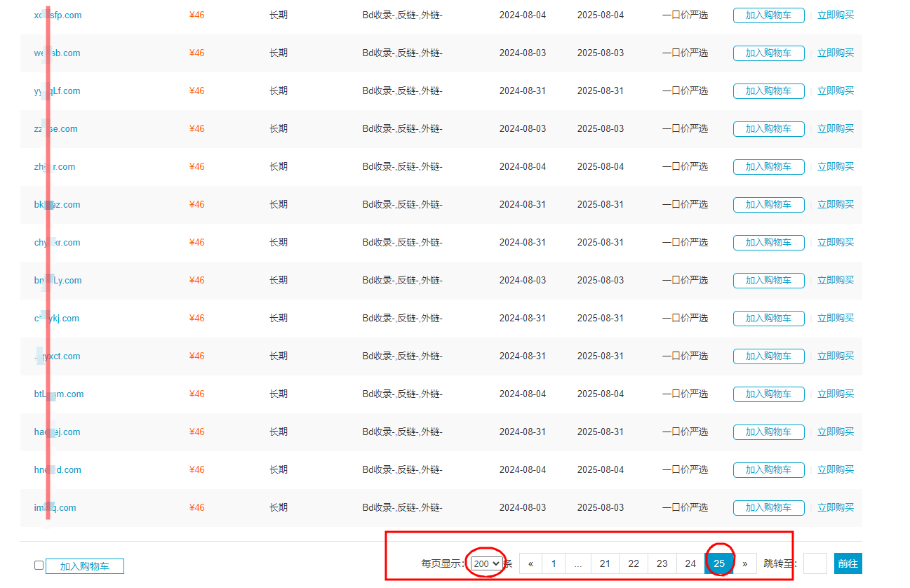
Task: Click 立即购买 for the bk domain row
Action: click(836, 204)
